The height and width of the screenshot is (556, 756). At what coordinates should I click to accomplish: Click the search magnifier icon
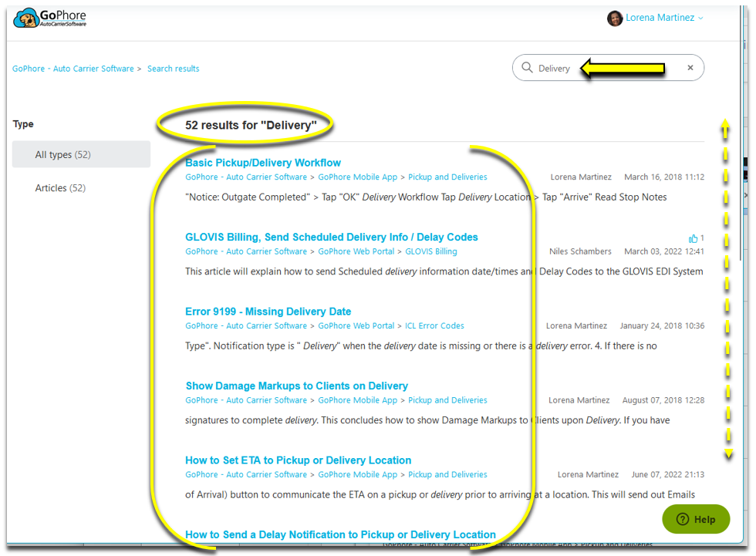(527, 67)
